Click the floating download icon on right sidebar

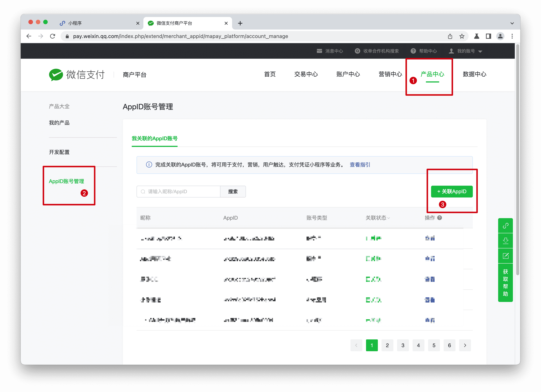click(x=506, y=241)
